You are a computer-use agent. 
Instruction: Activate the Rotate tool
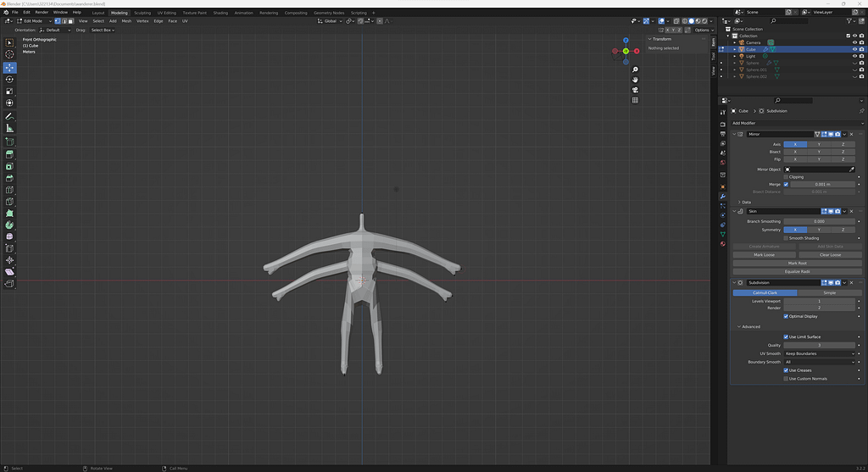[x=9, y=79]
